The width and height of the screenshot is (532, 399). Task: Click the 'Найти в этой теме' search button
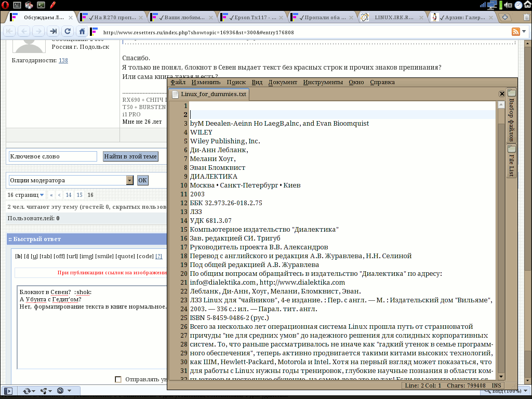130,156
